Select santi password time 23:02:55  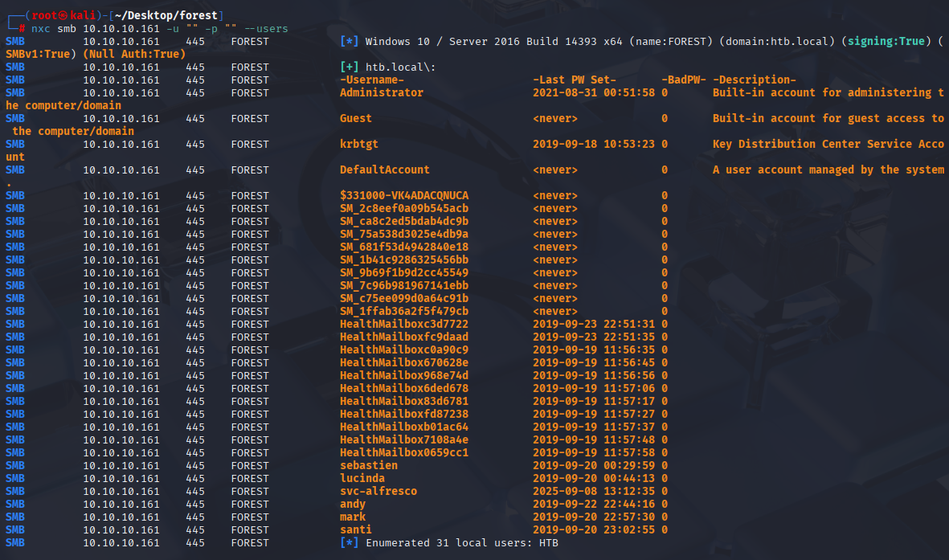point(629,529)
